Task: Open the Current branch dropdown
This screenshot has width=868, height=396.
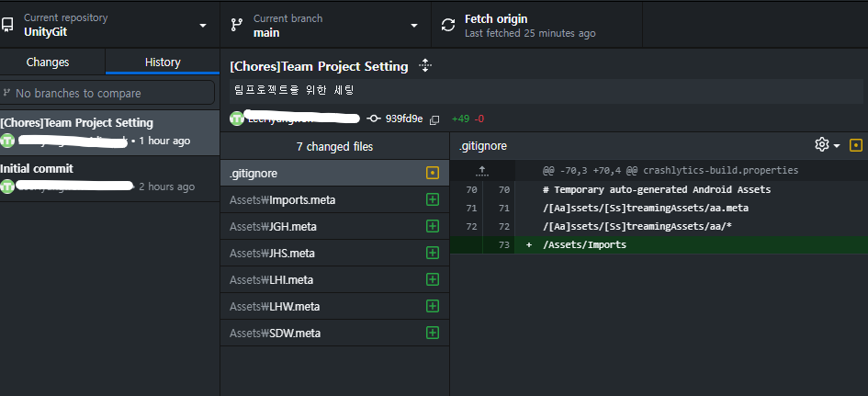Action: click(325, 25)
